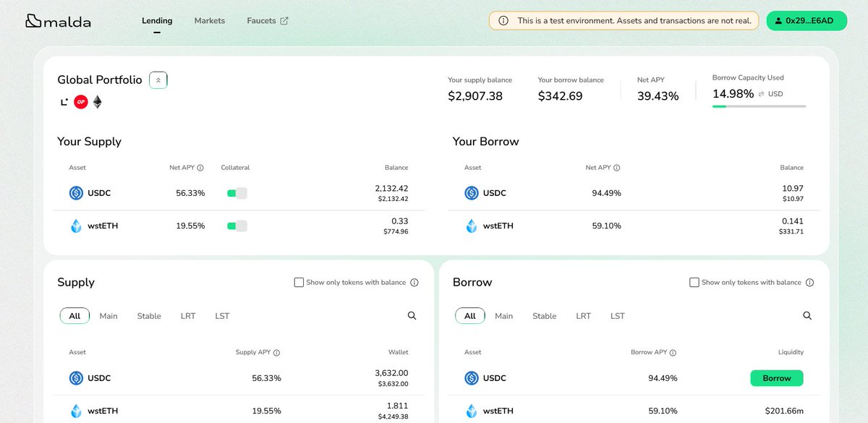Click the Linea chain icon under Global Portfolio

point(64,102)
